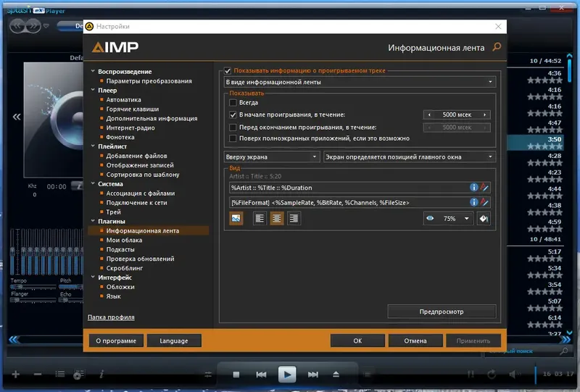Open the color fill bucket icon
Viewport: 580px width, 392px height.
point(484,219)
